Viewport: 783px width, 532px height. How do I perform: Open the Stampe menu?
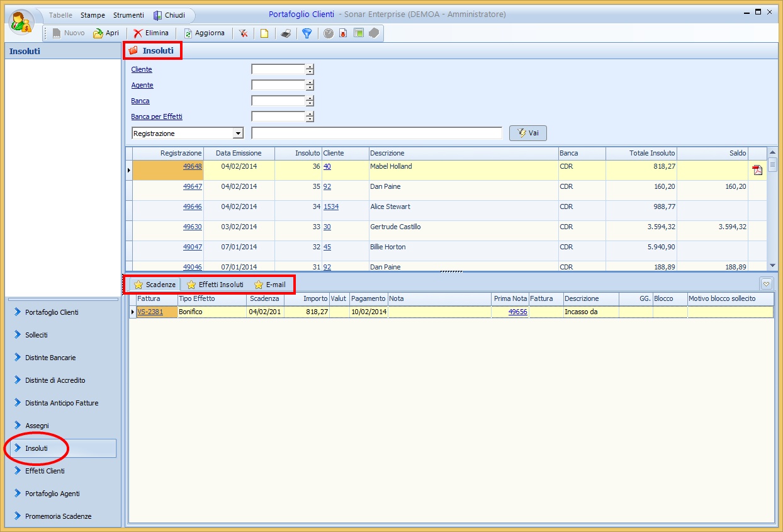(93, 15)
